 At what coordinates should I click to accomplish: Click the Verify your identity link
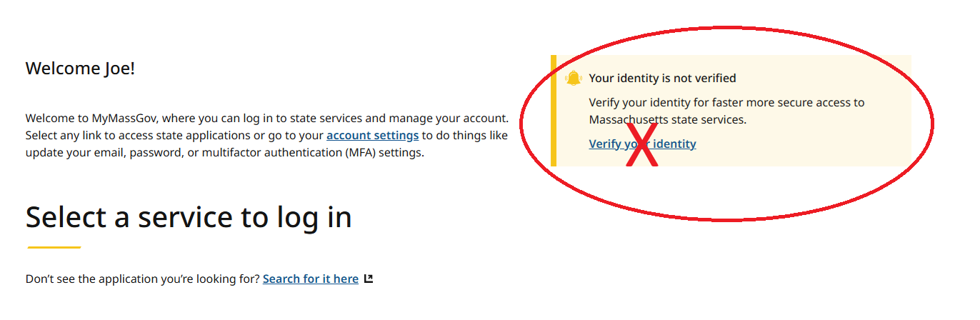point(642,144)
